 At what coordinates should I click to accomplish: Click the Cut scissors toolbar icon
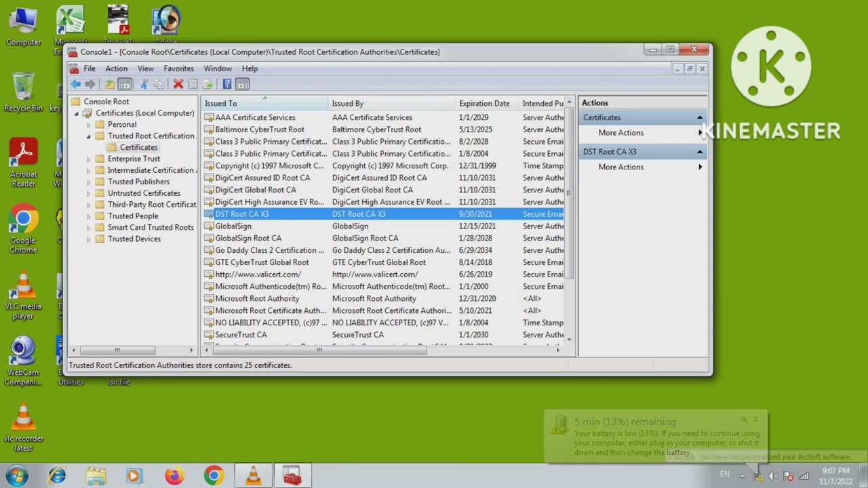tap(144, 84)
